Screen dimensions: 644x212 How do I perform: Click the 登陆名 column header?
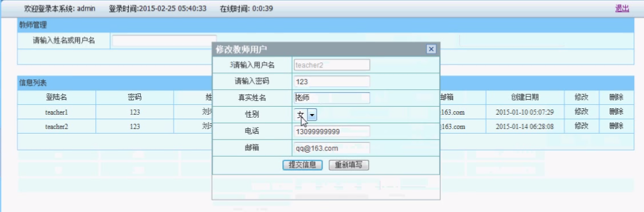point(57,97)
